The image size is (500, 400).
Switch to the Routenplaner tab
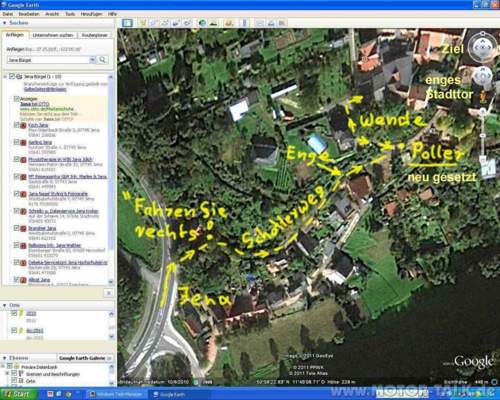[x=95, y=35]
